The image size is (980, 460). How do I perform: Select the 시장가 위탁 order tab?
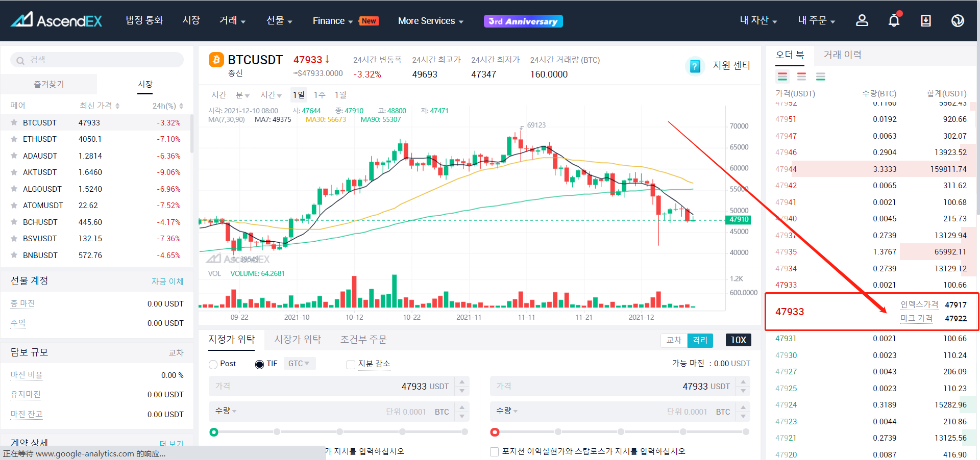pyautogui.click(x=298, y=340)
